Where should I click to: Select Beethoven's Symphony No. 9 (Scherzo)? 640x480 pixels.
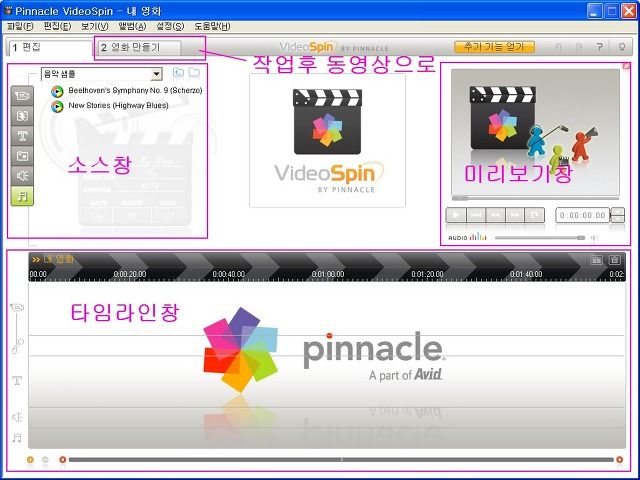click(x=135, y=90)
